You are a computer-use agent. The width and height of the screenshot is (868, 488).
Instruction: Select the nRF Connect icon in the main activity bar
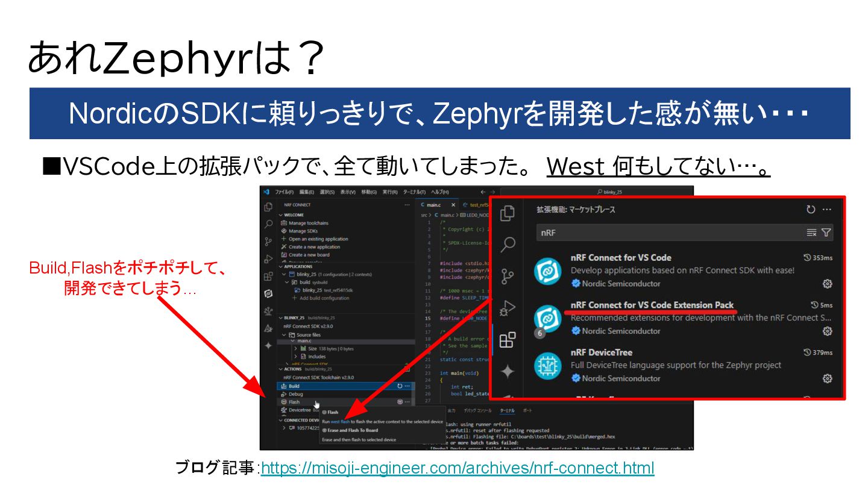pyautogui.click(x=268, y=293)
